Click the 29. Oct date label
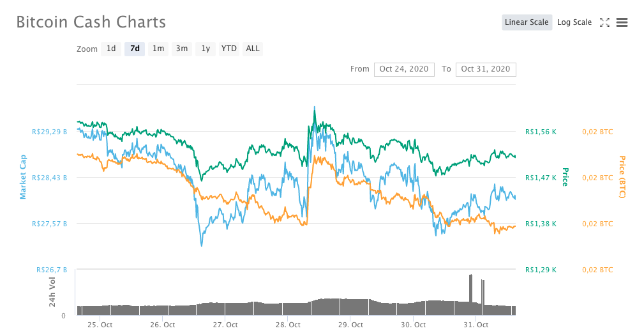The image size is (644, 333). click(x=350, y=325)
